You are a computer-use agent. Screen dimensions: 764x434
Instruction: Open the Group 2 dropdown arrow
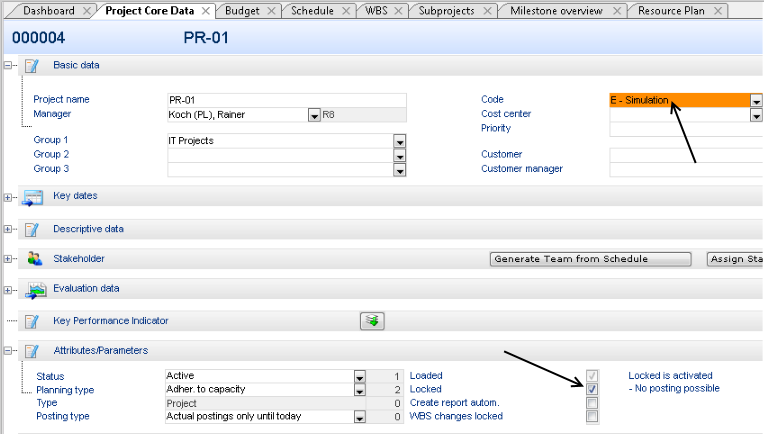click(x=400, y=156)
